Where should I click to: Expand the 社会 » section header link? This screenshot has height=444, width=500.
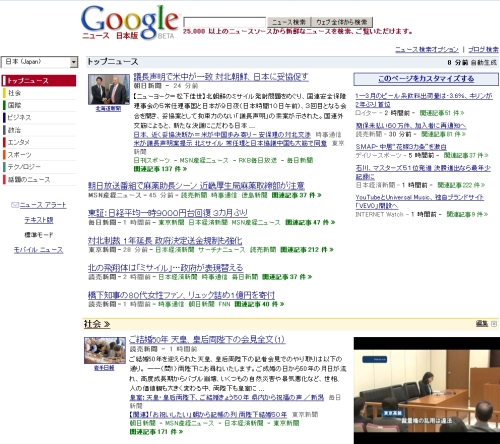97,324
